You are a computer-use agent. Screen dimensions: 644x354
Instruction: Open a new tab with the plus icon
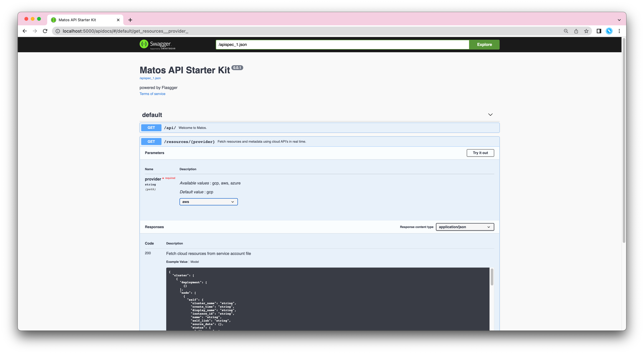pyautogui.click(x=130, y=20)
